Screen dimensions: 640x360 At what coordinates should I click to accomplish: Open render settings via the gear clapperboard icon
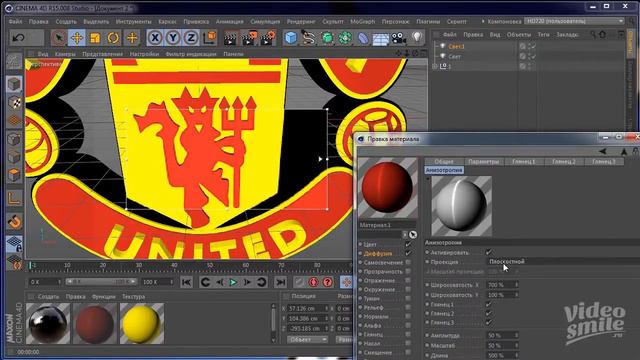269,38
